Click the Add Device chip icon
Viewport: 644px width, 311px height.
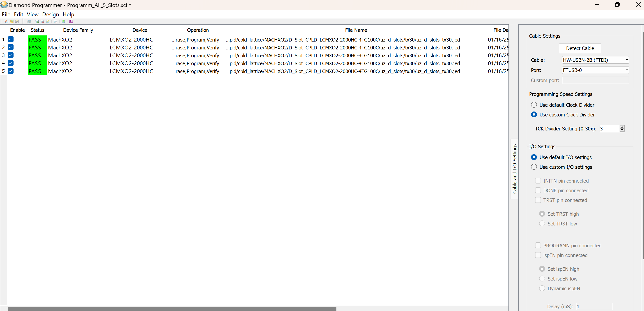click(x=37, y=21)
